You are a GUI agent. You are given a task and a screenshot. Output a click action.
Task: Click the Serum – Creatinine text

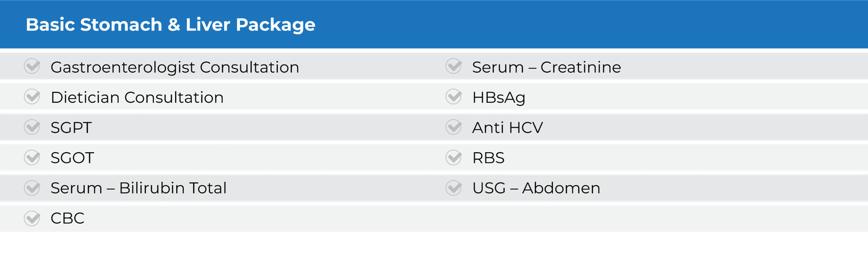(x=546, y=67)
